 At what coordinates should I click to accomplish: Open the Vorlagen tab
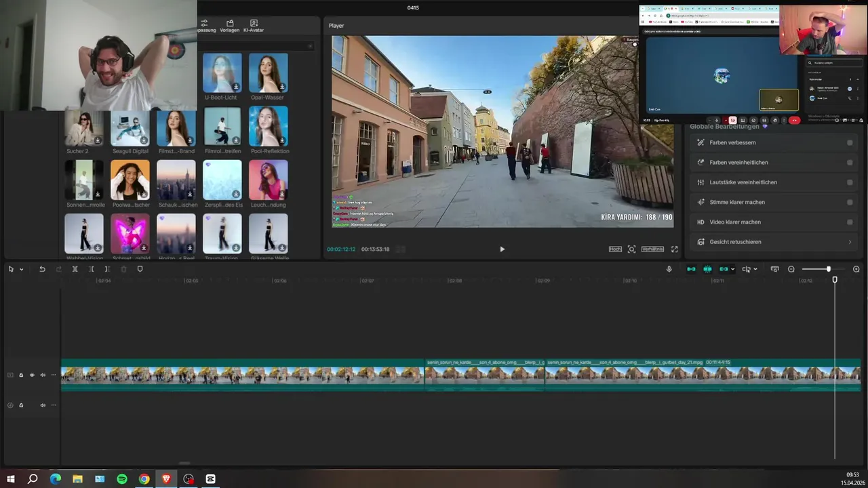pos(230,26)
